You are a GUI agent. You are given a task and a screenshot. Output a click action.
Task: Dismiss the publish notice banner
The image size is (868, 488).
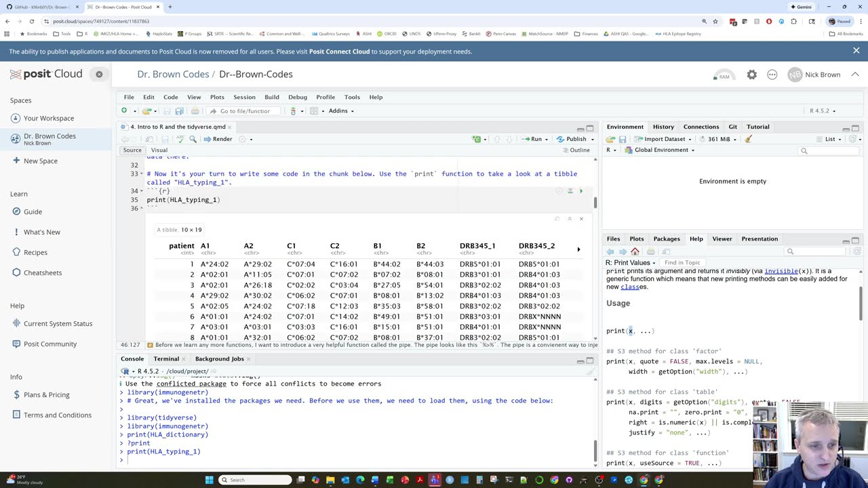tap(856, 51)
